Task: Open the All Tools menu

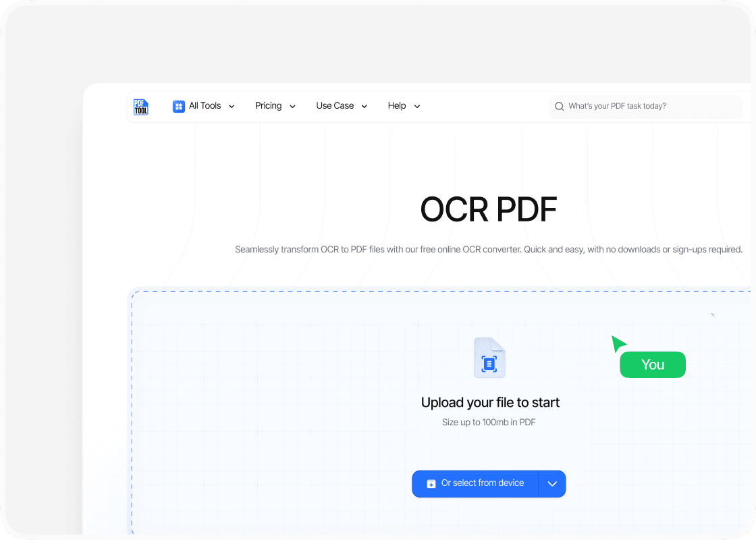Action: coord(205,106)
